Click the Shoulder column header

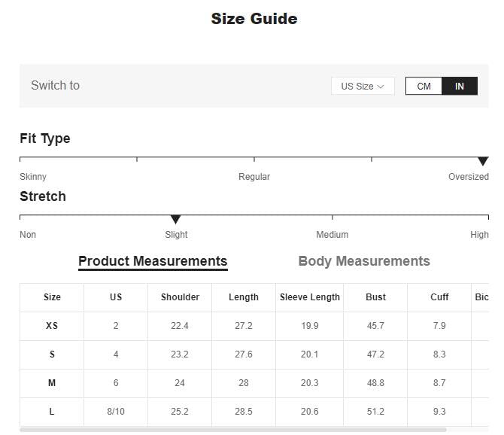pyautogui.click(x=180, y=297)
